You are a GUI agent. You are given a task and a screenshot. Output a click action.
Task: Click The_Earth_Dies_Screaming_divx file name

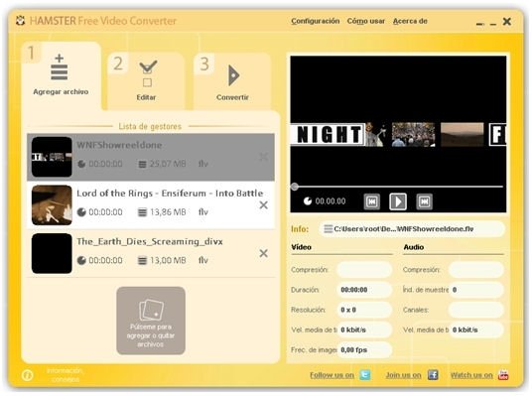tap(150, 241)
